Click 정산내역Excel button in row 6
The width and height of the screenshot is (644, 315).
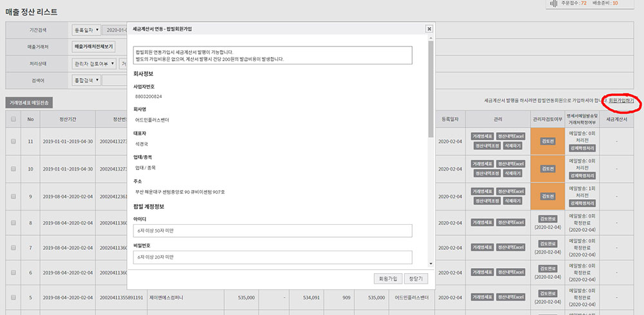[x=511, y=272]
